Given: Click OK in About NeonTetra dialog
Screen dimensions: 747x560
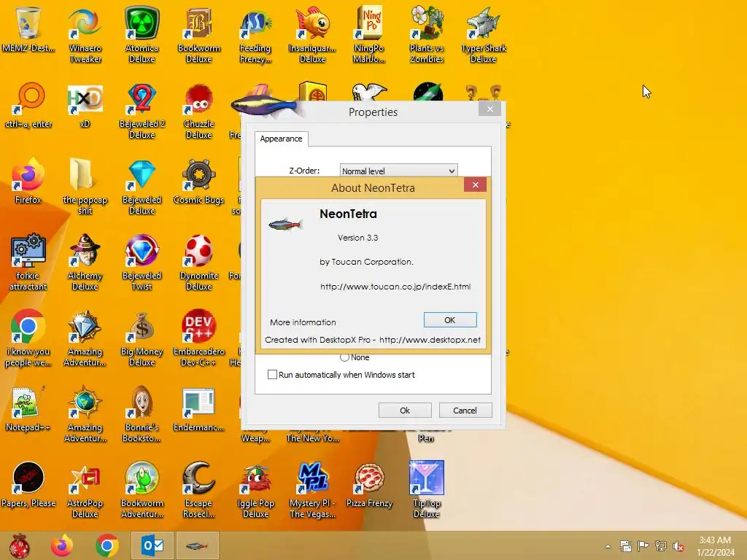Looking at the screenshot, I should 449,320.
